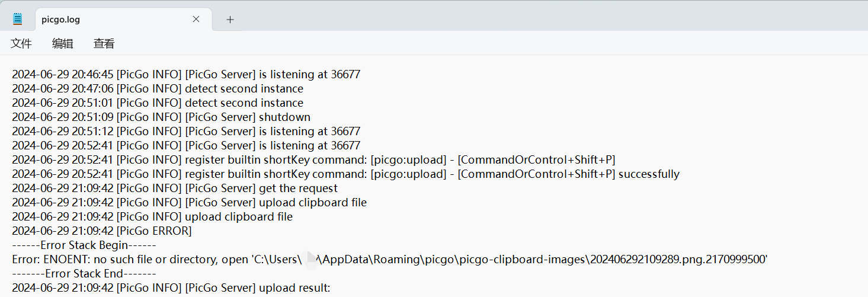Click the shortKey line ending with successfully
Image resolution: width=868 pixels, height=297 pixels.
point(346,174)
